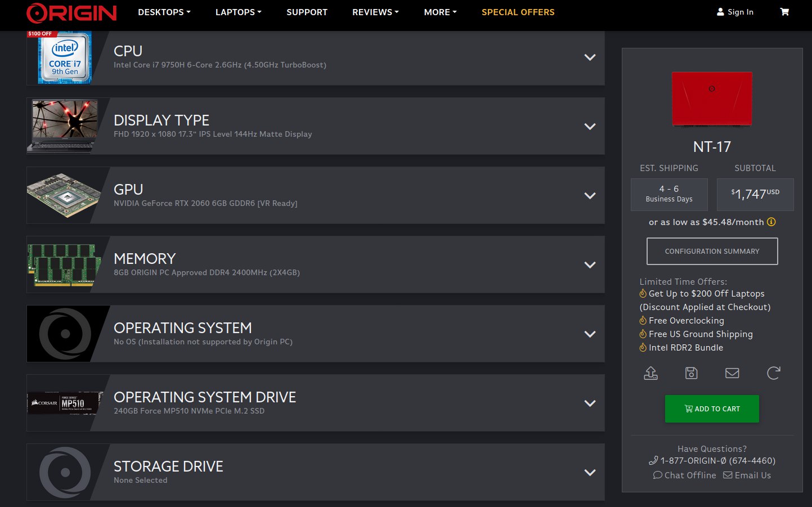Click the memory RAM sticks image
The height and width of the screenshot is (507, 812).
[x=64, y=264]
